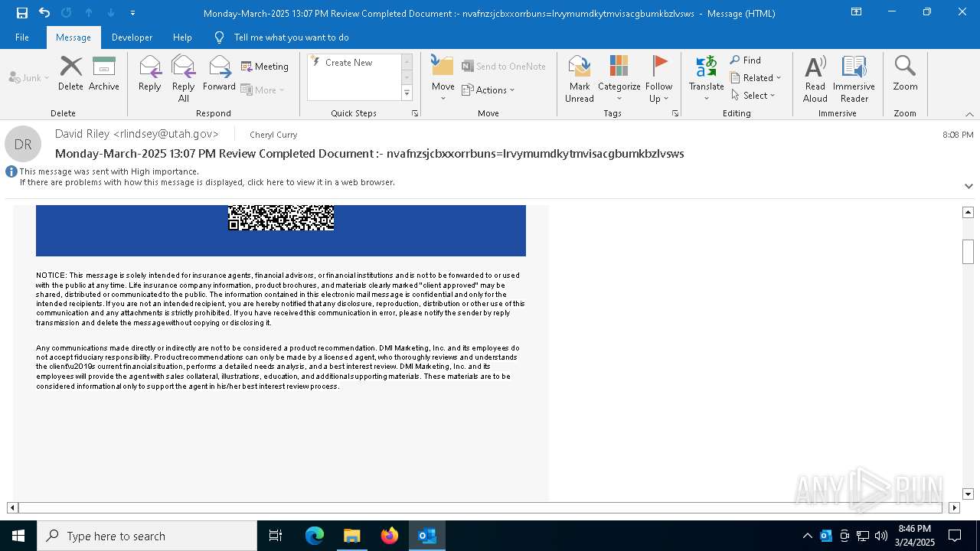Screen dimensions: 980x551
Task: Click the view in web browser info message
Action: (x=207, y=183)
